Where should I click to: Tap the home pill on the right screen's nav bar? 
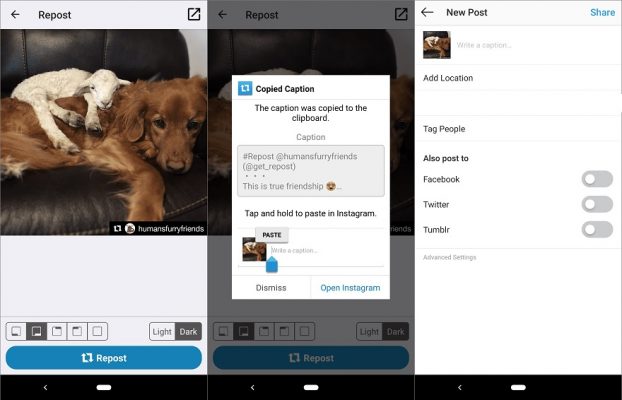[x=518, y=387]
